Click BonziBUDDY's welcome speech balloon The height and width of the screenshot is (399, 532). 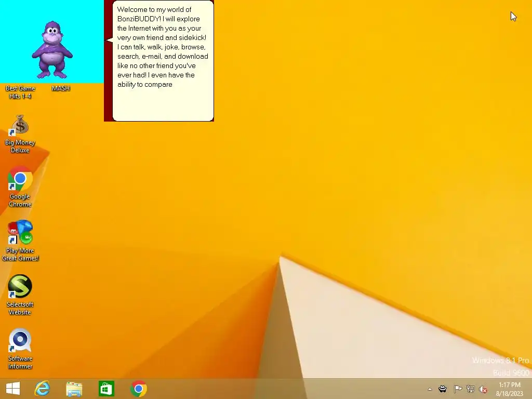coord(163,61)
